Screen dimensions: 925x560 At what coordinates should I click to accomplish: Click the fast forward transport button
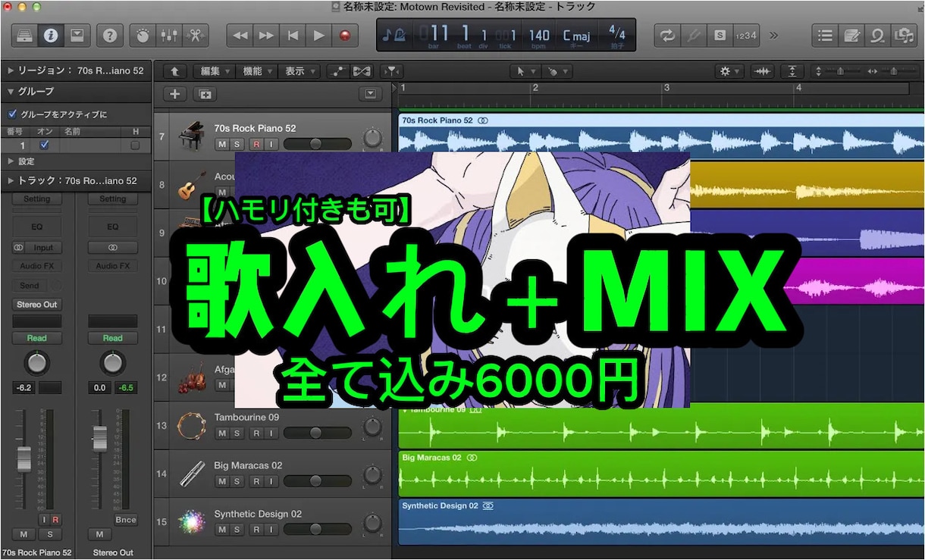[266, 35]
